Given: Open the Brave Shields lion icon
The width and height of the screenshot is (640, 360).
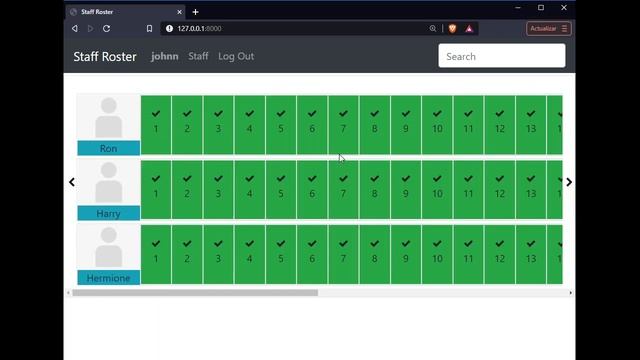Looking at the screenshot, I should 452,29.
